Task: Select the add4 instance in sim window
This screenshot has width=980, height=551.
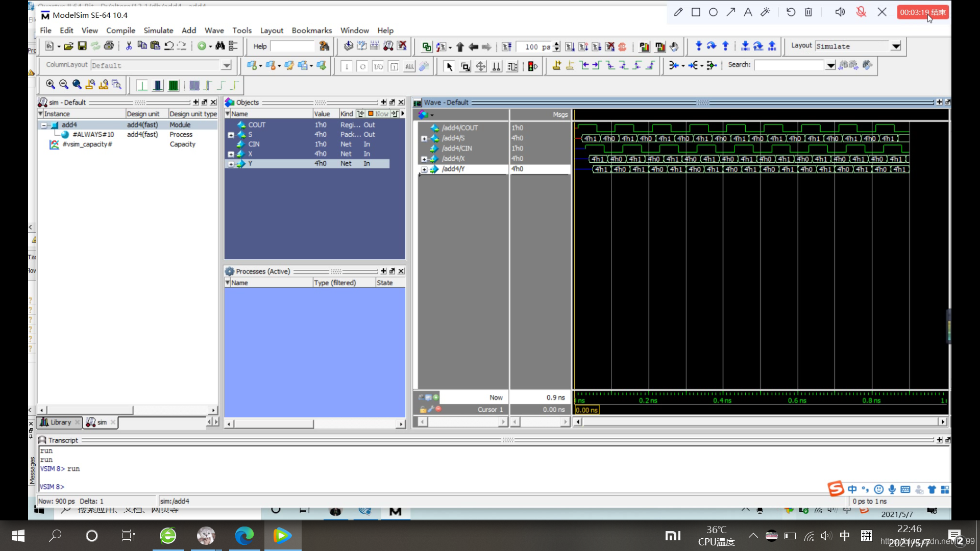Action: click(69, 124)
